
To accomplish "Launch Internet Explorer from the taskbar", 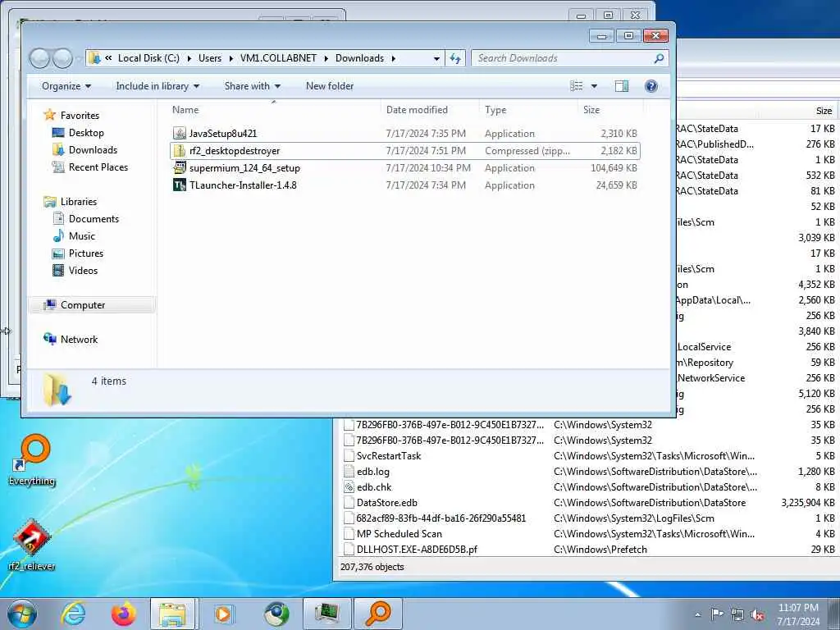I will click(x=73, y=614).
